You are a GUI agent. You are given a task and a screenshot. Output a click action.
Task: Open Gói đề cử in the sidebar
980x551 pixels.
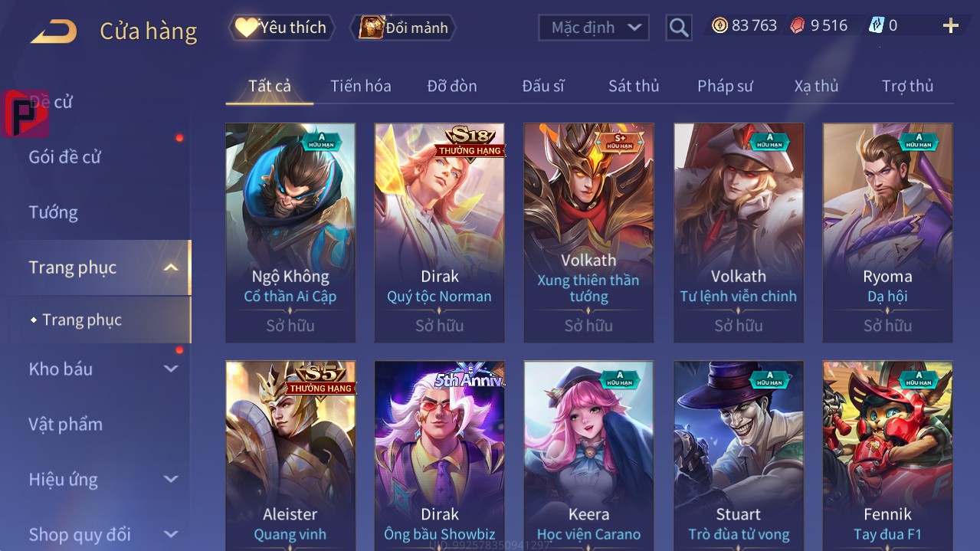pyautogui.click(x=65, y=157)
